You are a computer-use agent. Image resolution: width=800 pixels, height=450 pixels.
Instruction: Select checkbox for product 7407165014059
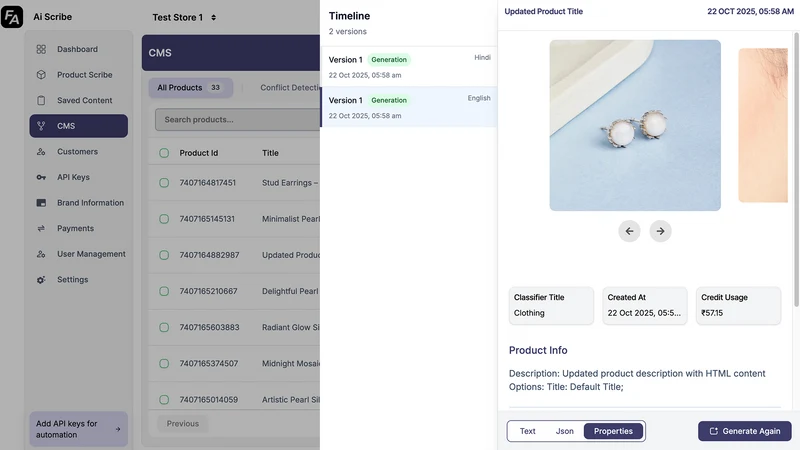coord(164,399)
